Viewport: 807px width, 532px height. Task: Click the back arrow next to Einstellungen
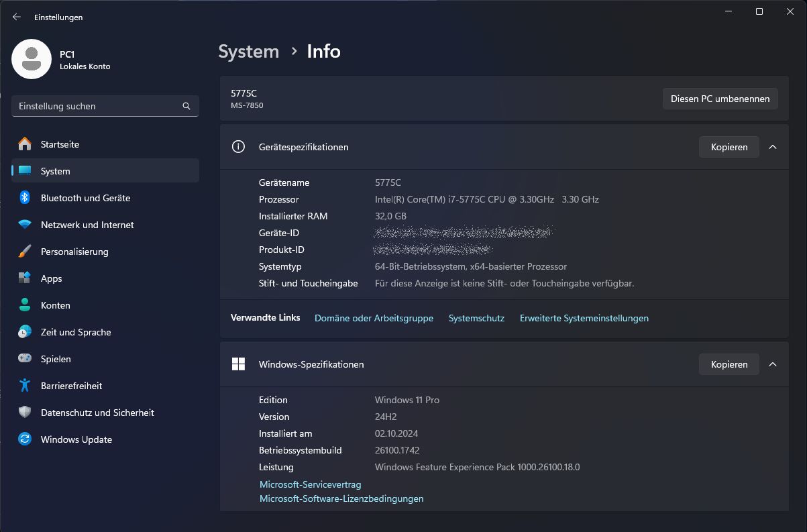coord(17,17)
